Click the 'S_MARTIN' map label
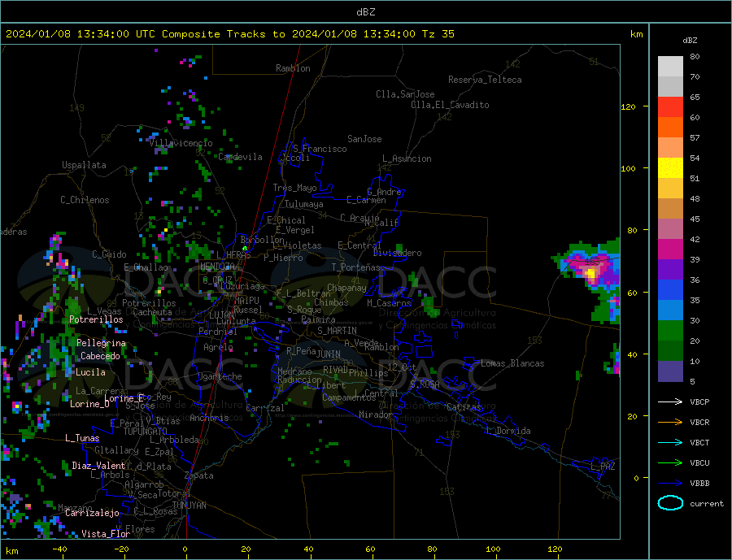Viewport: 732px width, 560px height. [x=337, y=331]
